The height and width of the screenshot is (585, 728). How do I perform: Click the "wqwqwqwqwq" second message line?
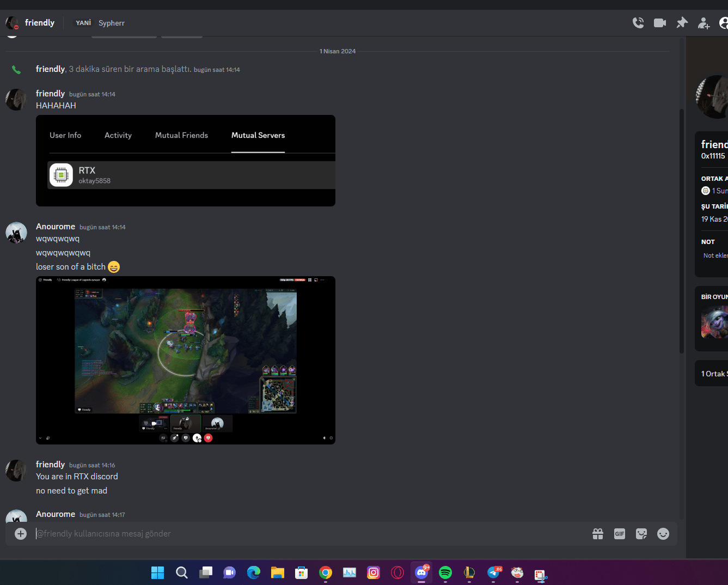(63, 253)
